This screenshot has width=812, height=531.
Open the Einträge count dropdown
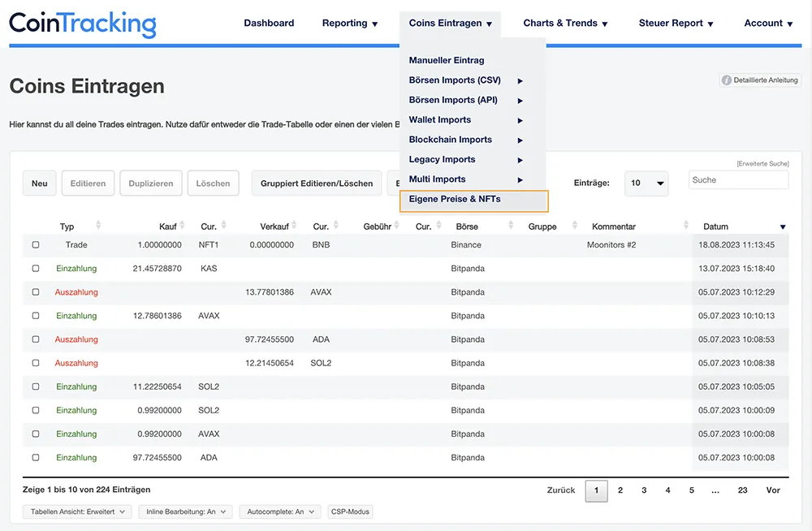point(646,183)
